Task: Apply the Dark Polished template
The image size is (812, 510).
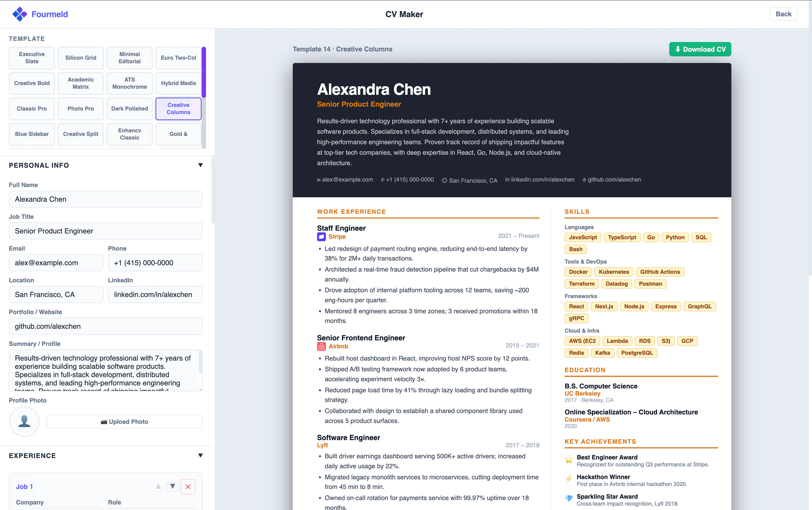Action: pyautogui.click(x=130, y=109)
